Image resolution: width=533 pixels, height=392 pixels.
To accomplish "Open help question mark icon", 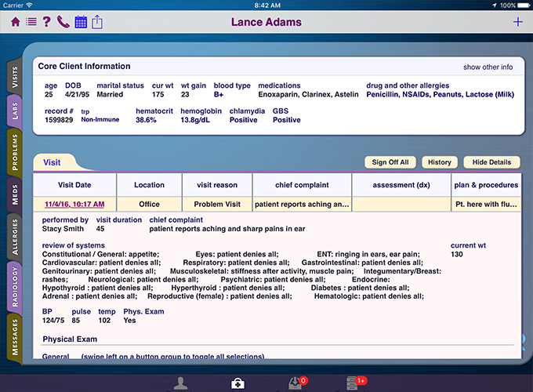I will pyautogui.click(x=46, y=22).
